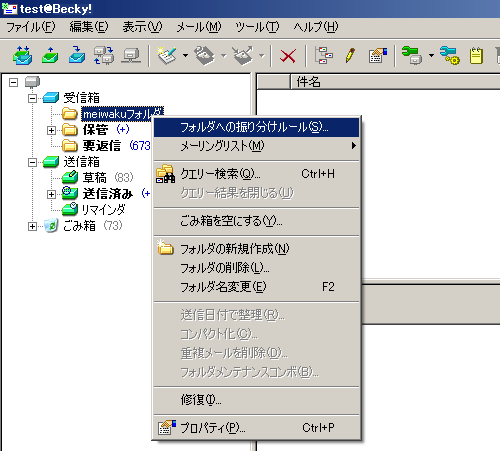Collapse the 受信箱 inbox tree node
This screenshot has height=451, width=500.
[32, 98]
